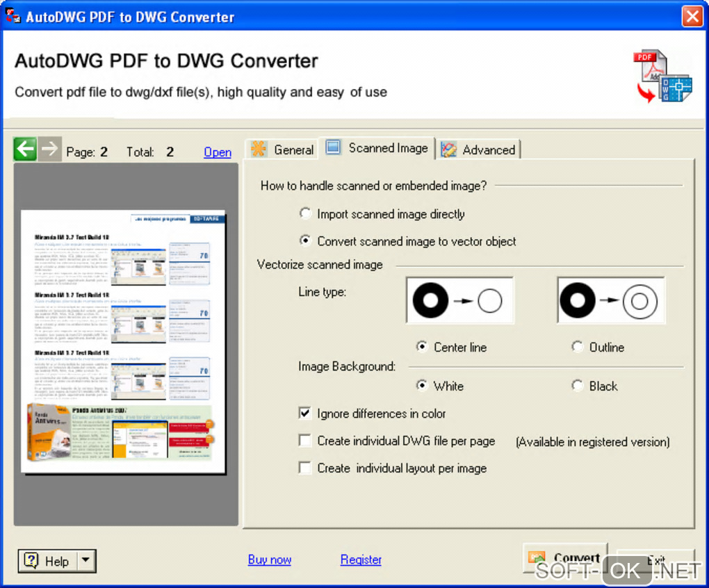This screenshot has height=588, width=709.
Task: Click the "(Available in registered version)" note
Action: click(x=593, y=441)
